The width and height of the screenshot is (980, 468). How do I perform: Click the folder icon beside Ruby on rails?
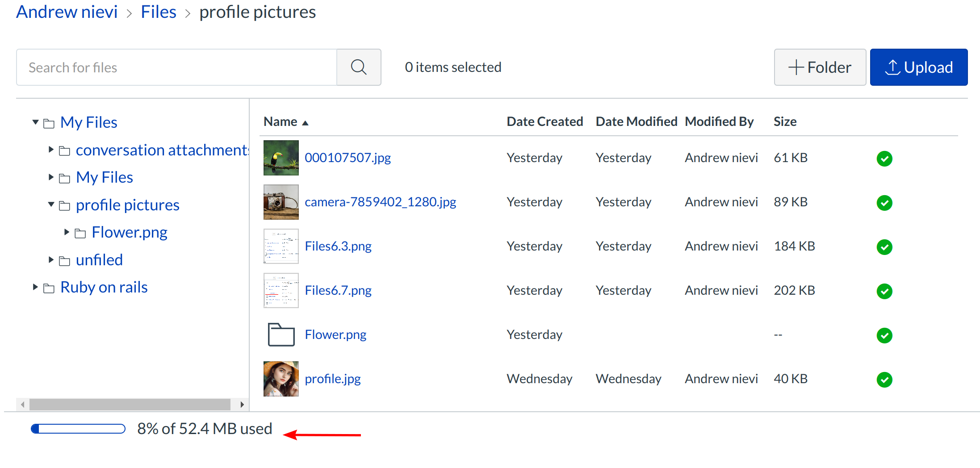(49, 288)
